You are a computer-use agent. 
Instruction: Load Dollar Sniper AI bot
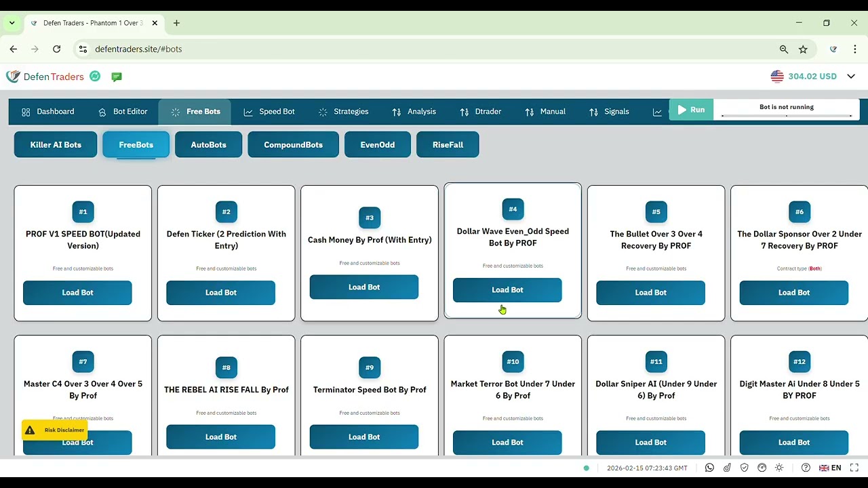coord(651,443)
